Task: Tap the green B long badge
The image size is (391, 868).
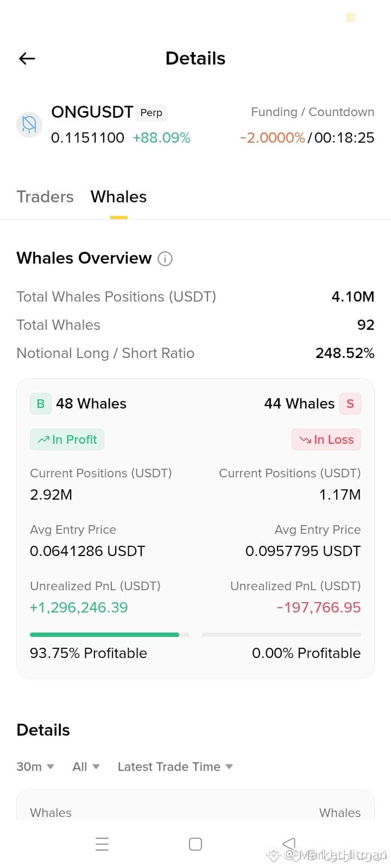Action: 41,404
